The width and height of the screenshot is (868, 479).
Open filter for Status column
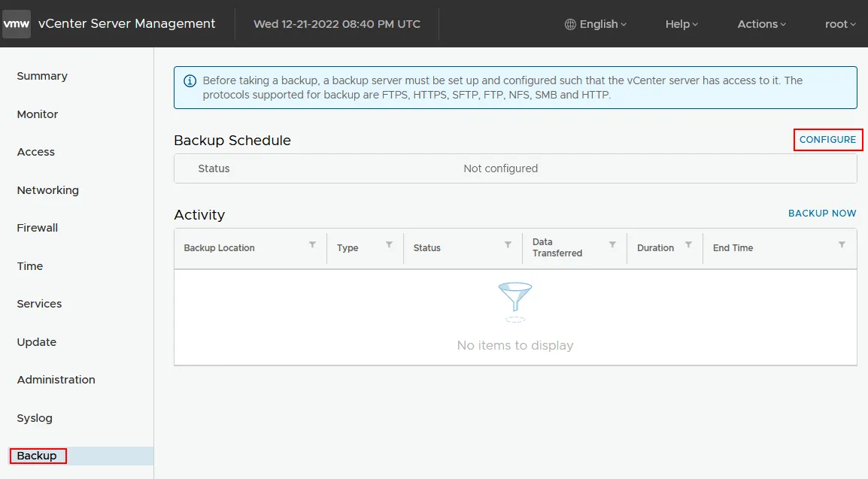508,245
